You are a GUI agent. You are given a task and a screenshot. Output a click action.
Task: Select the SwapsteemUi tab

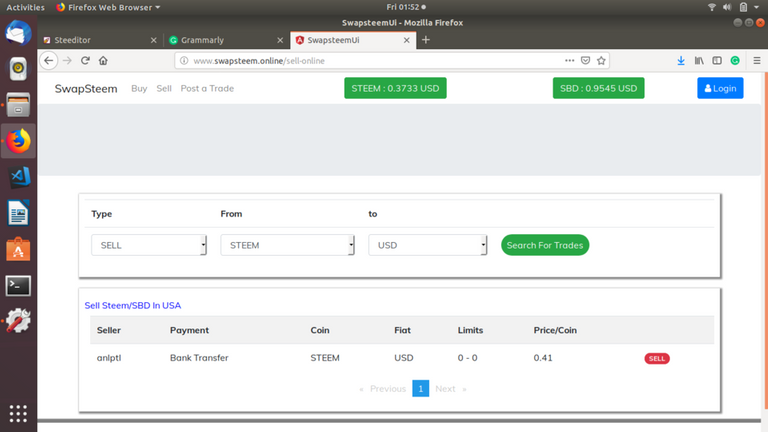click(353, 40)
